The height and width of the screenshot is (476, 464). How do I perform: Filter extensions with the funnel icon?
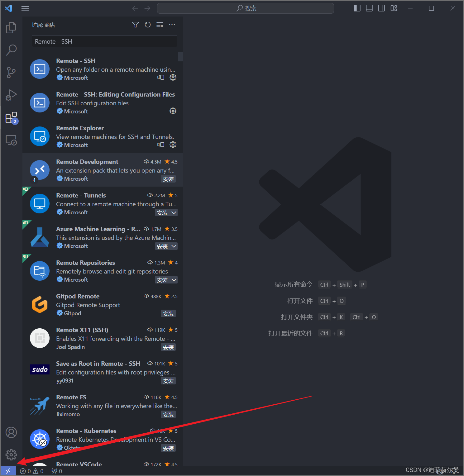coord(136,25)
